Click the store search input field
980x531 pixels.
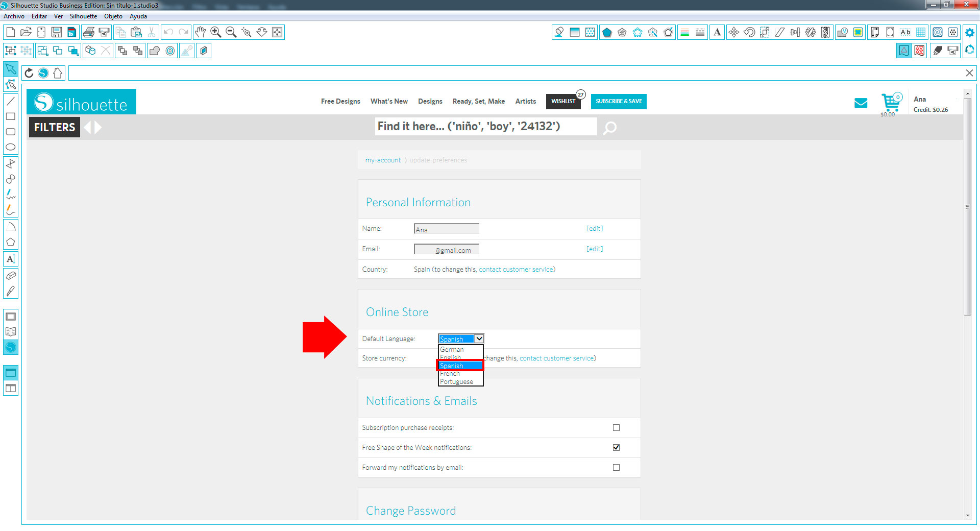tap(486, 126)
